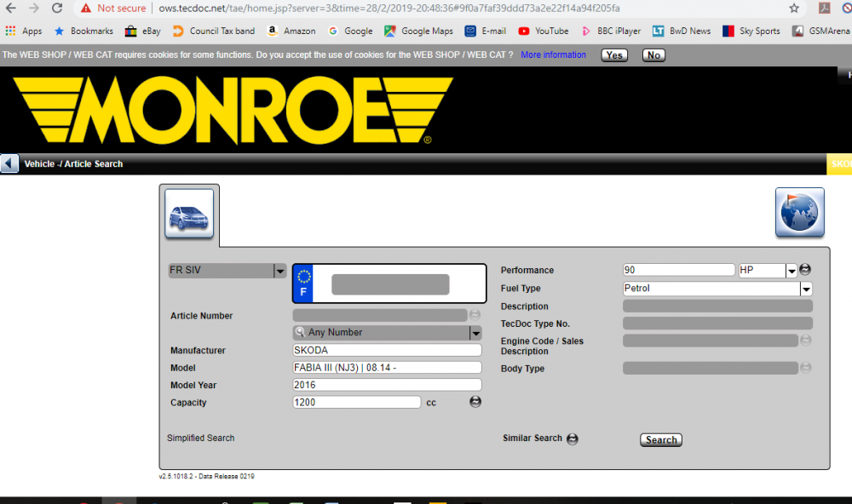
Task: Click the Similar Search round icon
Action: click(573, 438)
